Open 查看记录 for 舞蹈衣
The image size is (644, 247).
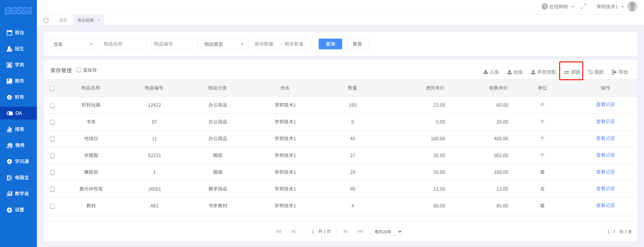tap(605, 172)
